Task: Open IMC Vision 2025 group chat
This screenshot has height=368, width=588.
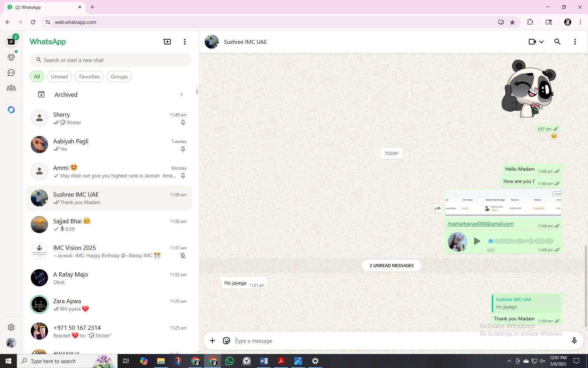Action: 109,251
